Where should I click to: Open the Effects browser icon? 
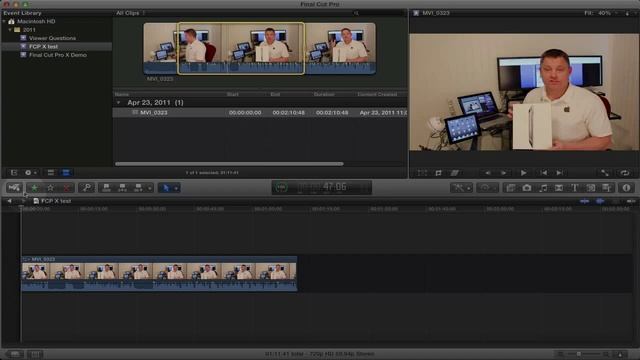tap(511, 188)
